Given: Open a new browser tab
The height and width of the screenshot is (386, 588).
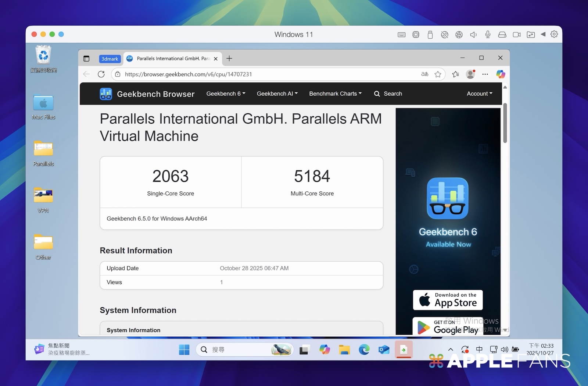Looking at the screenshot, I should coord(229,59).
